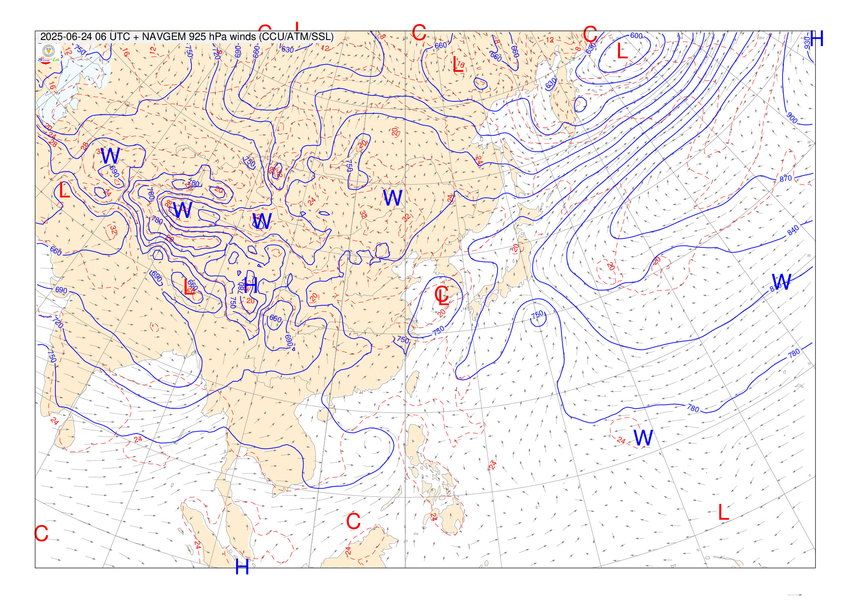This screenshot has height=616, width=853.
Task: Click the red C above the central meridian line
Action: tap(419, 32)
